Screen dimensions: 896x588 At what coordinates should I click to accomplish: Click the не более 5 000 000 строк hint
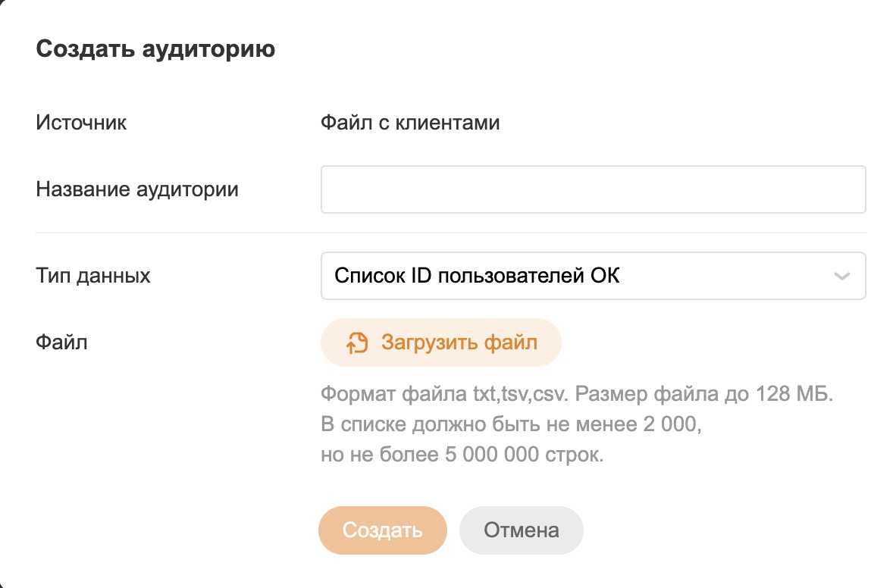pyautogui.click(x=462, y=455)
